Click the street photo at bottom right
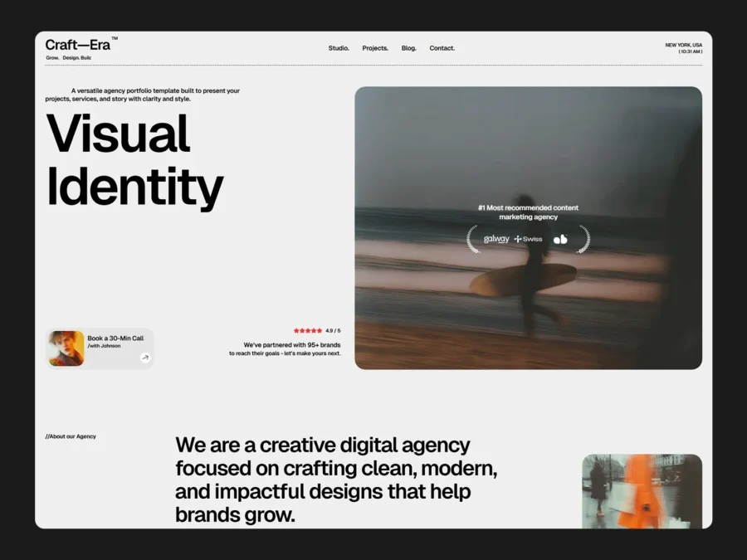The height and width of the screenshot is (560, 747). point(642,489)
